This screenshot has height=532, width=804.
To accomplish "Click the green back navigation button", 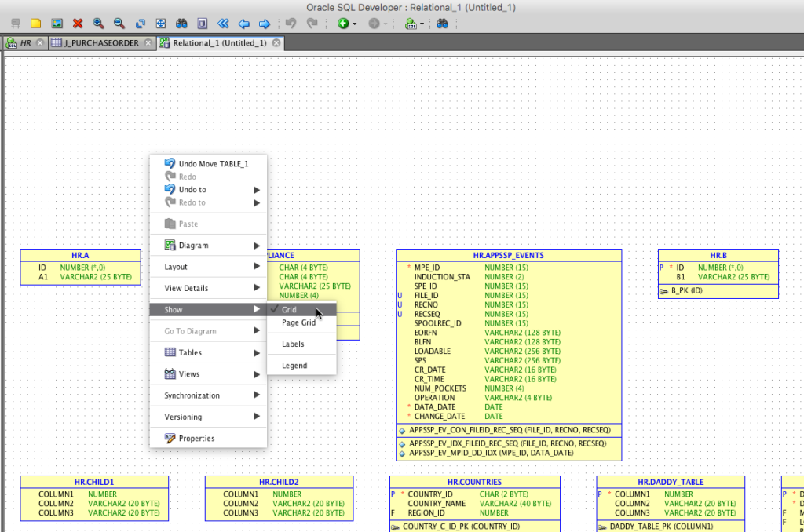I will click(x=343, y=24).
